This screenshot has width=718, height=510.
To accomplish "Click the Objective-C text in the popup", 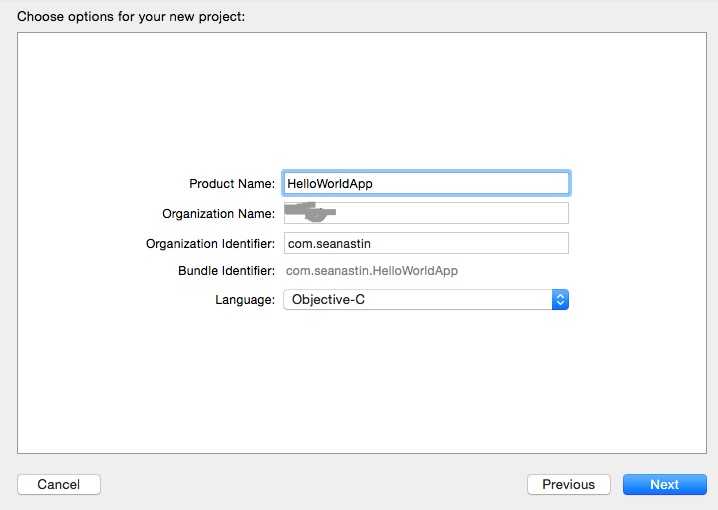I will point(328,299).
